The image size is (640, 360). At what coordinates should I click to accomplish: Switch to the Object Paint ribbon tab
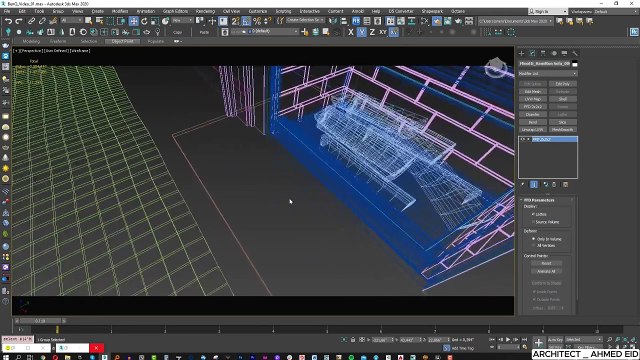point(122,41)
